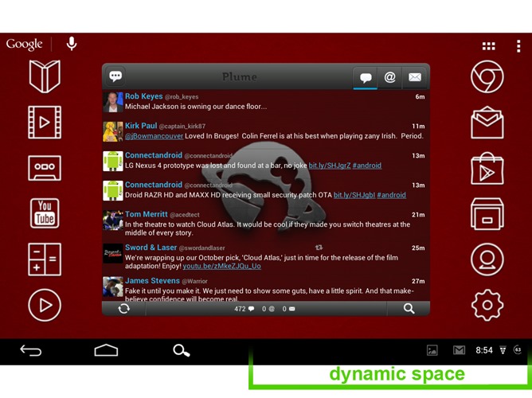Switch to the direct messages tab

coord(415,77)
